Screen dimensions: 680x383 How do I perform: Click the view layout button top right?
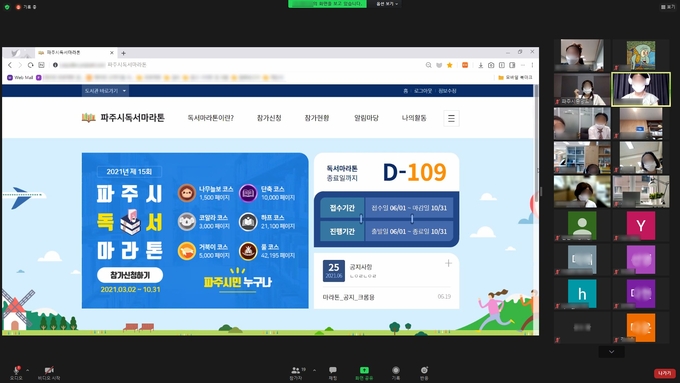pos(668,7)
